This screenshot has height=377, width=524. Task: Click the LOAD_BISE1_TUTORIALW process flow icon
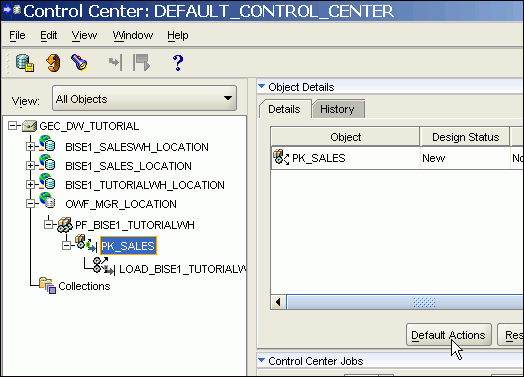point(104,266)
